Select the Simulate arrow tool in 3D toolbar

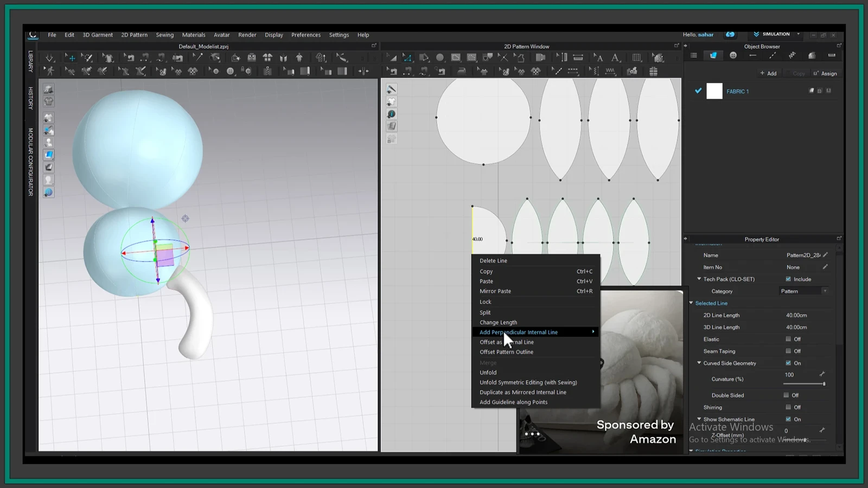pyautogui.click(x=49, y=57)
